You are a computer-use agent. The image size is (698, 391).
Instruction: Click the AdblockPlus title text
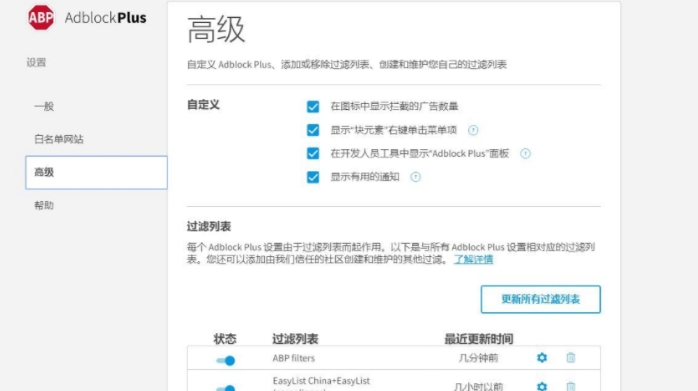pyautogui.click(x=106, y=18)
